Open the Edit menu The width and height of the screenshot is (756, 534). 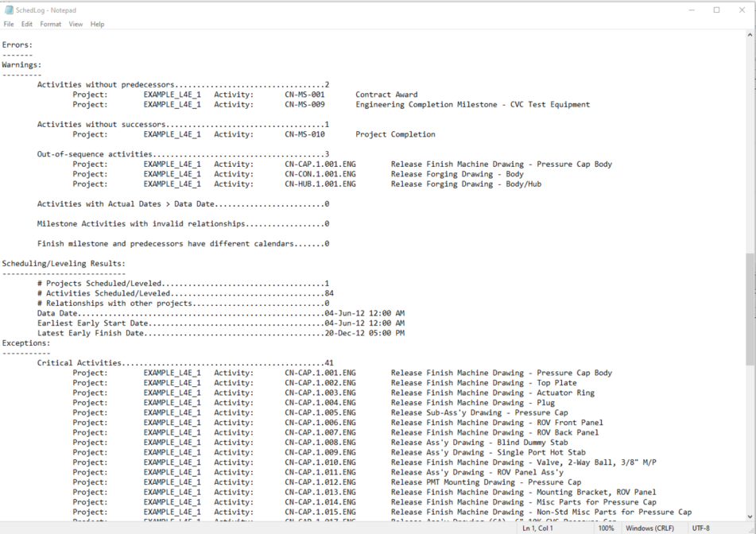click(x=27, y=24)
